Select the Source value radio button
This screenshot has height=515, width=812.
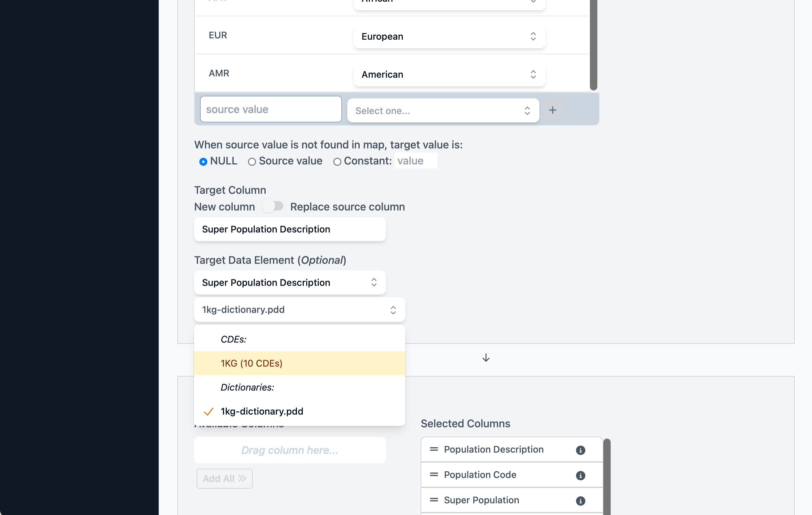pos(252,161)
